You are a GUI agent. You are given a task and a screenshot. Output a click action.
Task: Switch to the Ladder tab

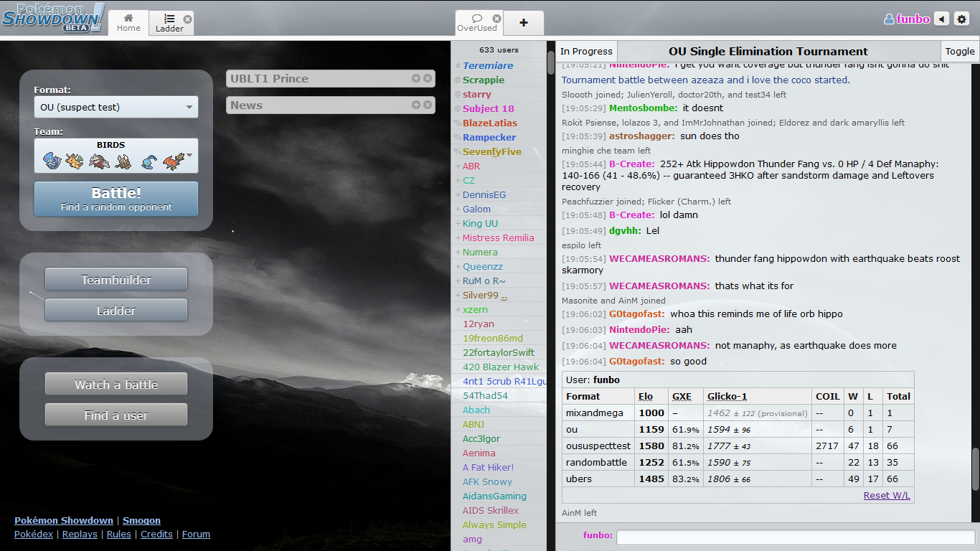[x=169, y=23]
